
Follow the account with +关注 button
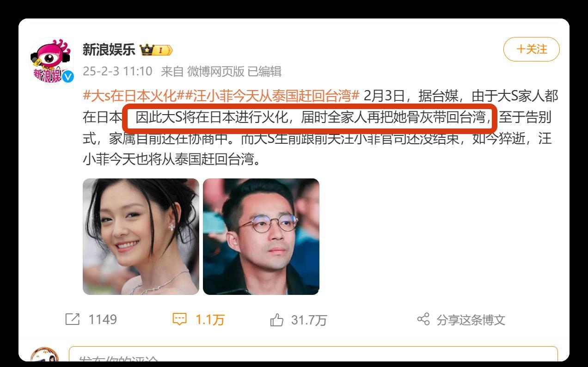point(532,49)
